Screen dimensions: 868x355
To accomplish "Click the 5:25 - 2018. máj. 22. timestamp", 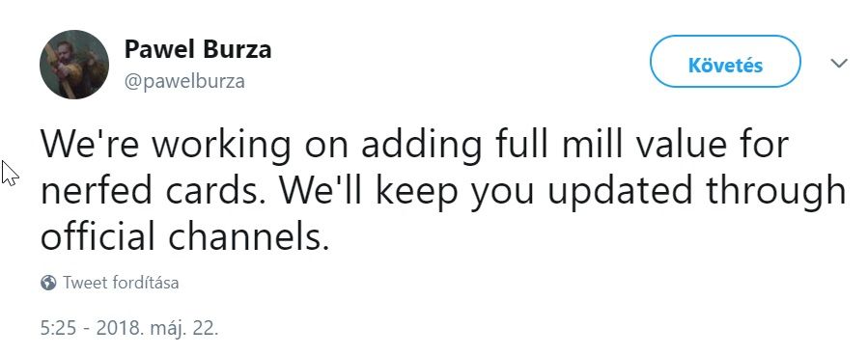I will 129,328.
